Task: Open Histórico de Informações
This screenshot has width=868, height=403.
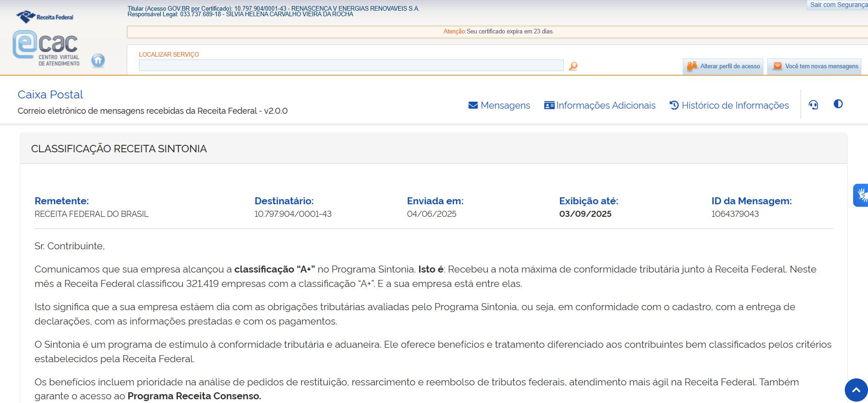Action: 729,105
